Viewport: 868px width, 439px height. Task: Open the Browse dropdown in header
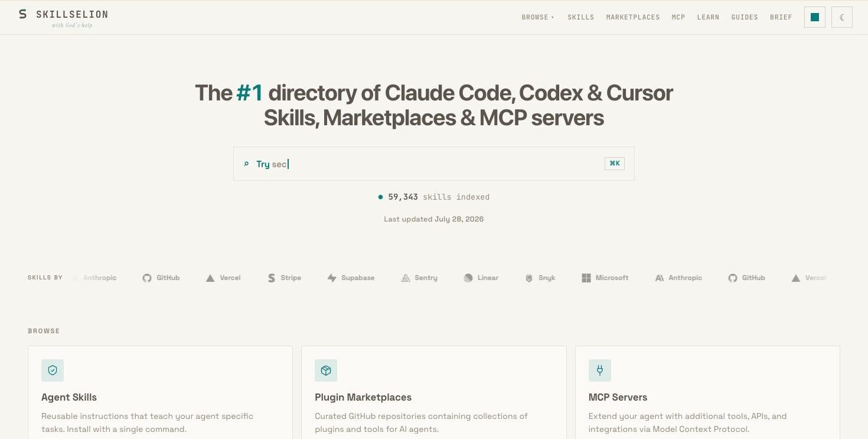click(538, 17)
